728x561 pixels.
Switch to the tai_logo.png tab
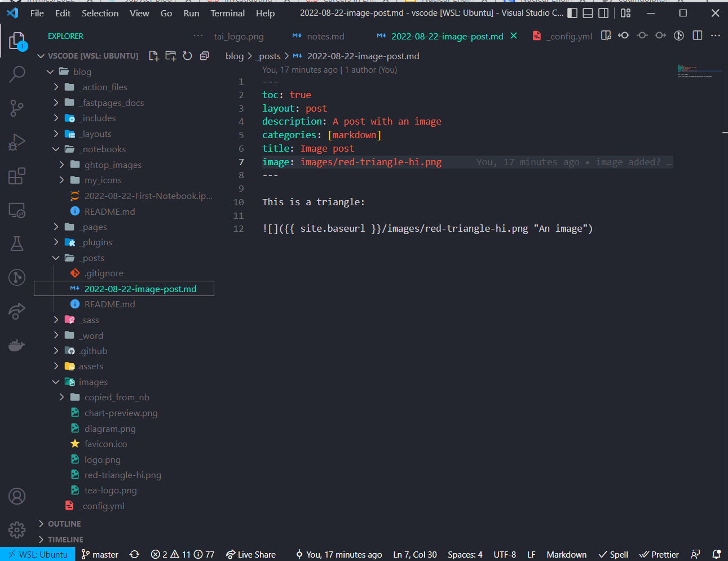click(x=239, y=36)
